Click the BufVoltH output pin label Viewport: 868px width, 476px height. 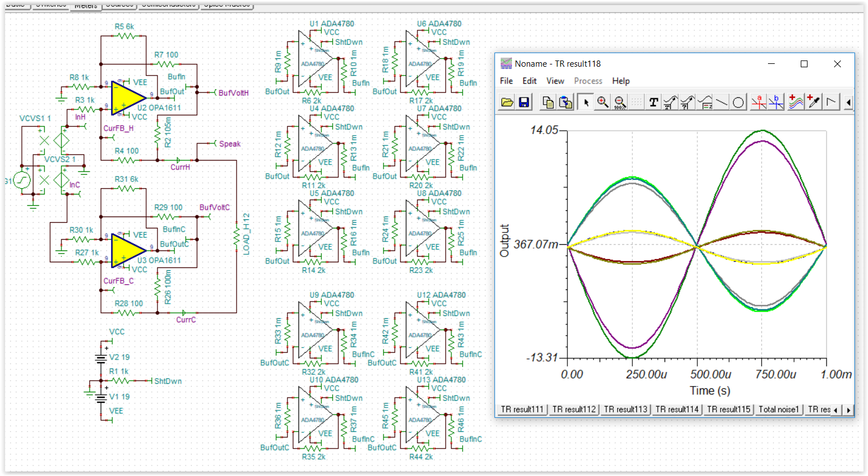pyautogui.click(x=233, y=93)
